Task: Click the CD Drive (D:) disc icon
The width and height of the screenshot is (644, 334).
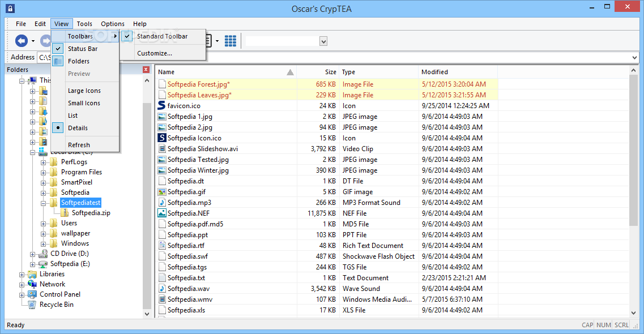Action: coord(42,254)
